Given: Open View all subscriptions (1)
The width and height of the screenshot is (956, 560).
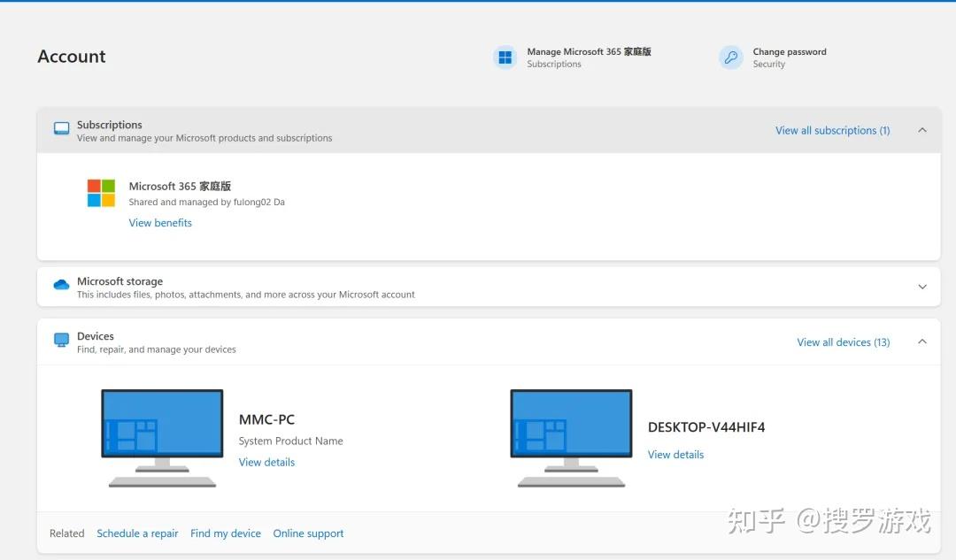Looking at the screenshot, I should coord(832,130).
